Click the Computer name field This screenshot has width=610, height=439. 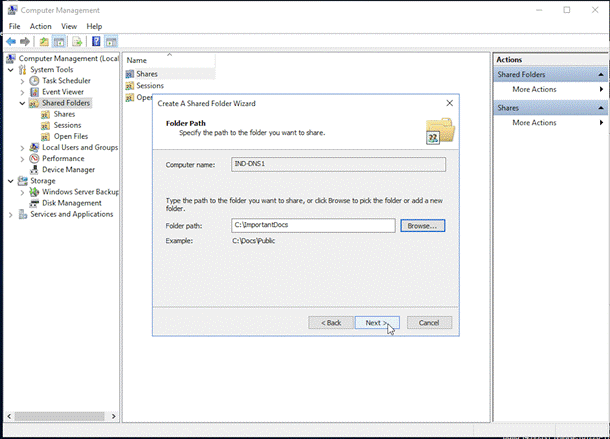[x=338, y=164]
